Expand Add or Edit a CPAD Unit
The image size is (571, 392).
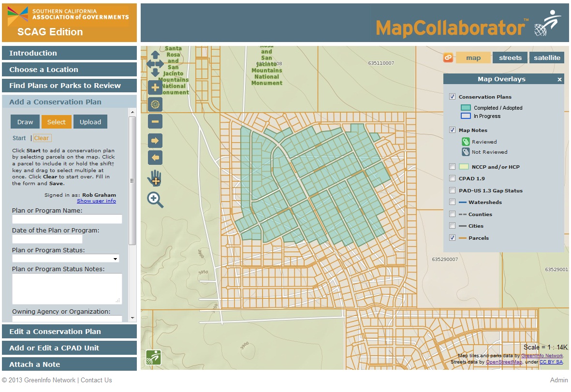pos(69,348)
